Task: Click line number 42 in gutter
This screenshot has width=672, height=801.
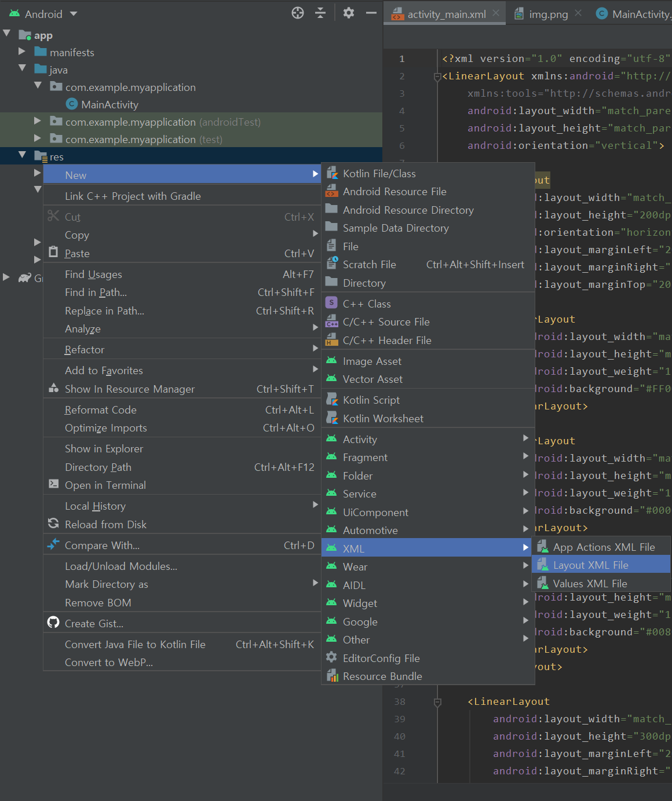Action: [x=400, y=771]
